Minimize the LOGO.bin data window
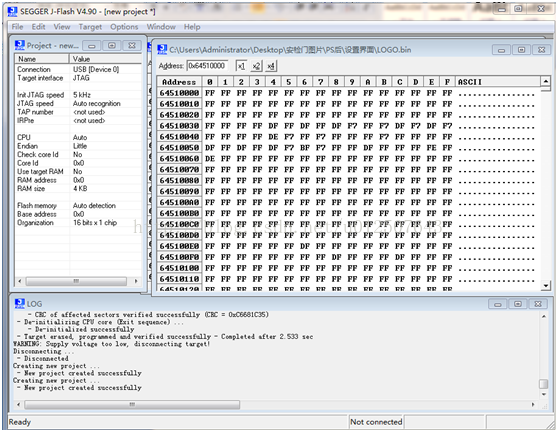The height and width of the screenshot is (432, 558). [501, 50]
